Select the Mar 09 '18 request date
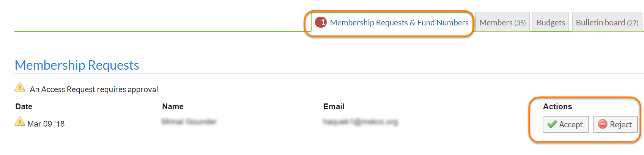The width and height of the screenshot is (644, 155). pyautogui.click(x=46, y=124)
